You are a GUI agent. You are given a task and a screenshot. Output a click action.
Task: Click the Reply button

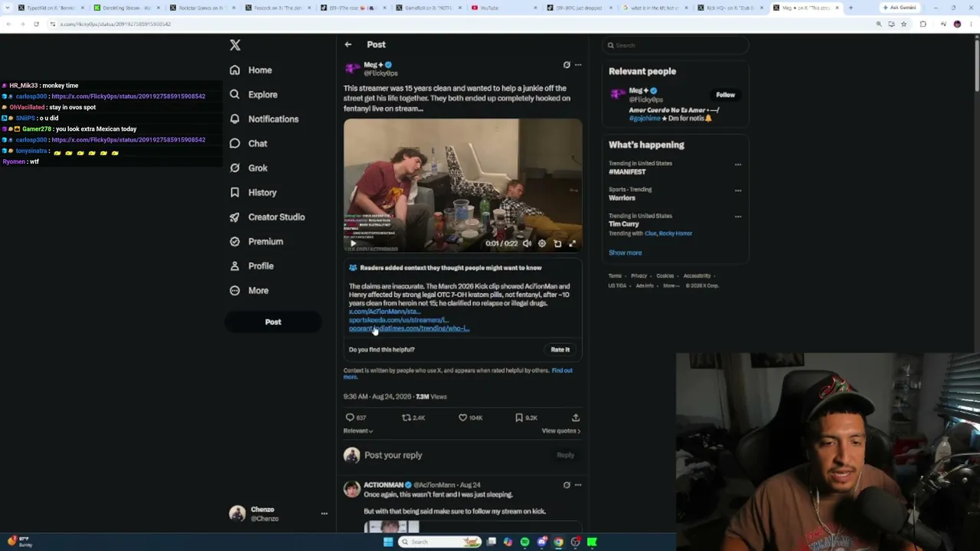(x=565, y=455)
